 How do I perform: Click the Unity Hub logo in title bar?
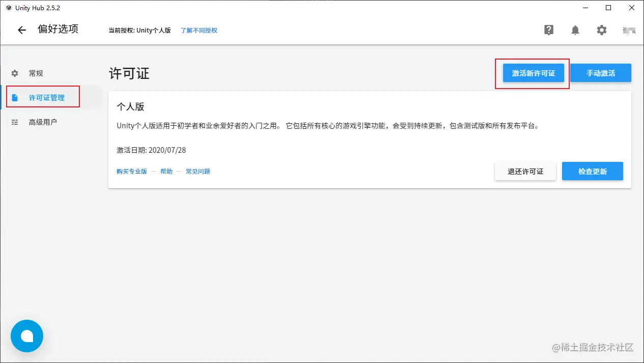pyautogui.click(x=8, y=8)
